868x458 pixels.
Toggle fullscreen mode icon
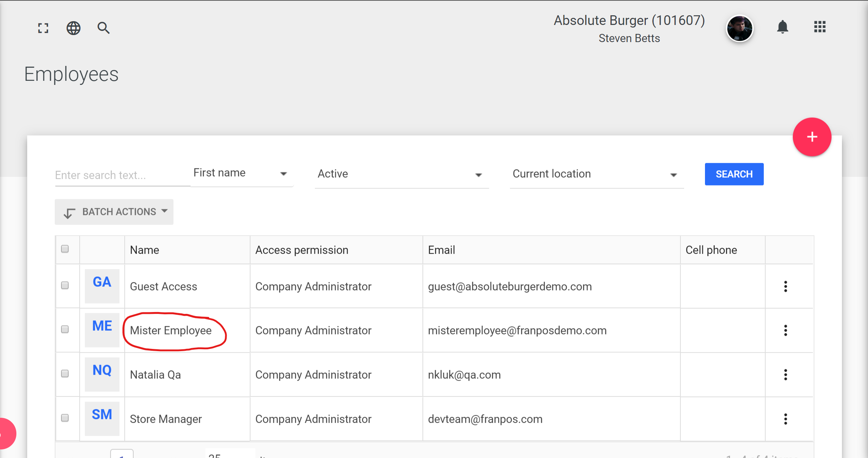pyautogui.click(x=43, y=28)
